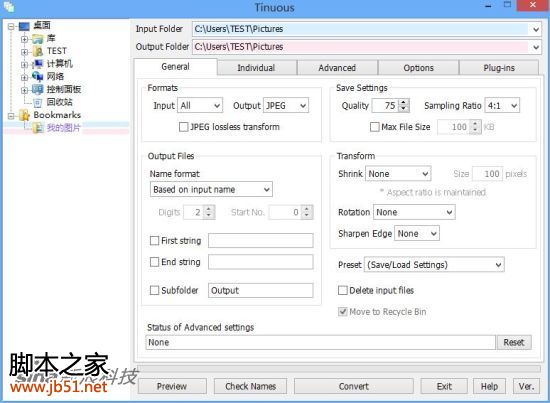550x403 pixels.
Task: Expand the 计算机 tree node
Action: point(24,65)
